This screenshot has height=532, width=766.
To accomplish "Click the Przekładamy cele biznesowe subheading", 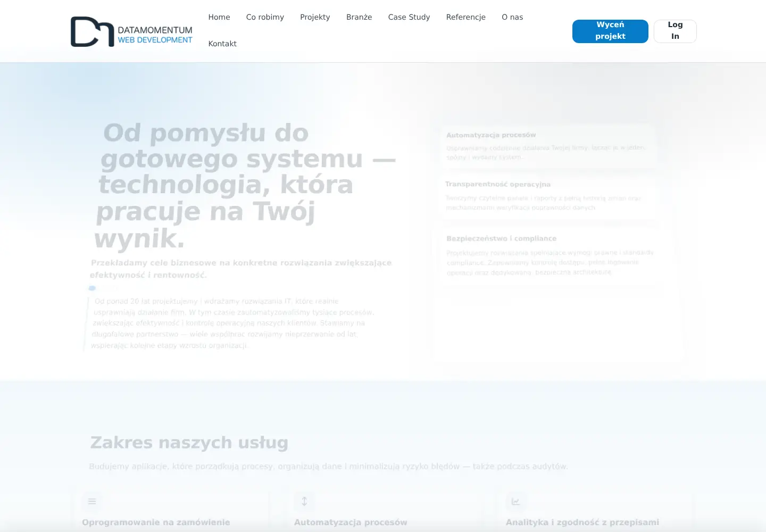I will click(x=241, y=269).
